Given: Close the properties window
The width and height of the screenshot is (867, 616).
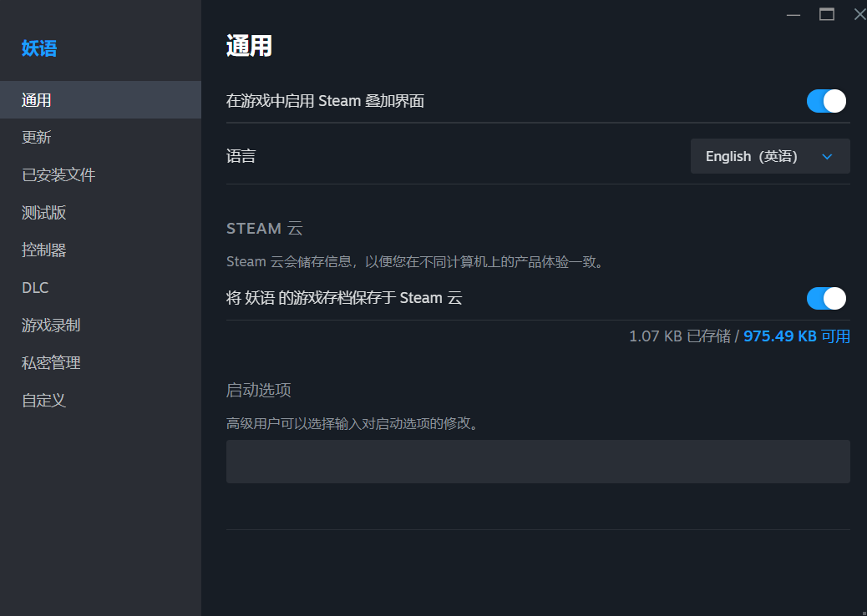Looking at the screenshot, I should (859, 15).
